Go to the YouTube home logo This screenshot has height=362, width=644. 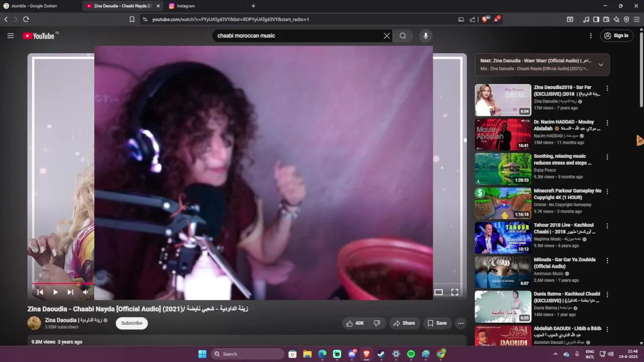[x=39, y=36]
